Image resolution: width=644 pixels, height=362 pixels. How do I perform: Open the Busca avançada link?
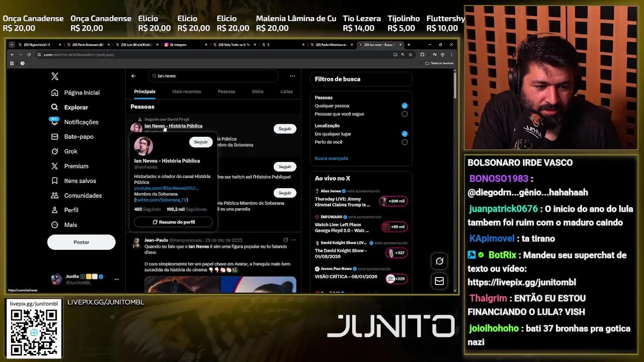coord(331,158)
